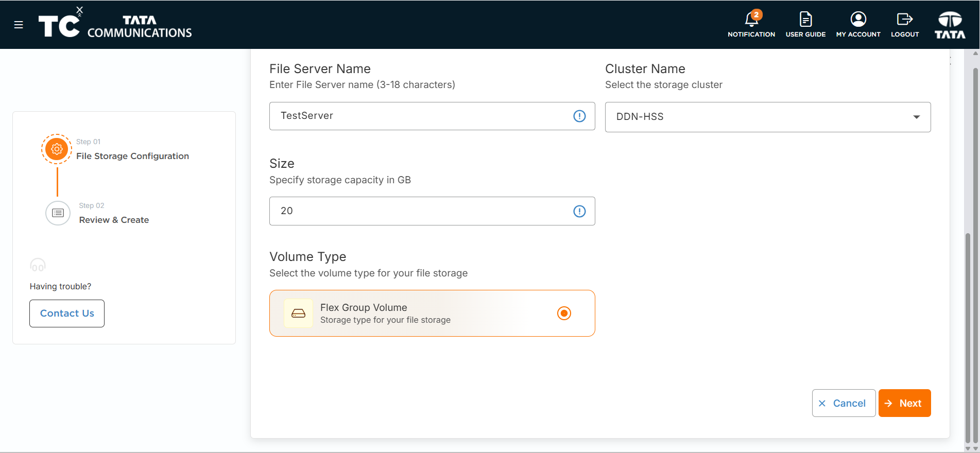Click the TCx Tata Communications logo
This screenshot has width=980, height=453.
point(115,24)
